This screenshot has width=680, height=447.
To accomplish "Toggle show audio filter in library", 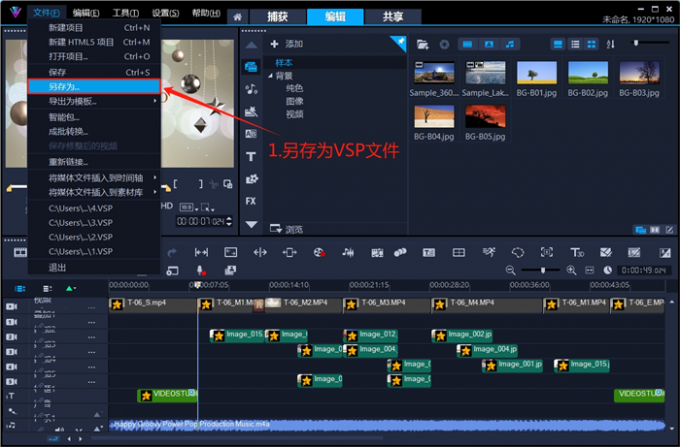I will coord(510,44).
